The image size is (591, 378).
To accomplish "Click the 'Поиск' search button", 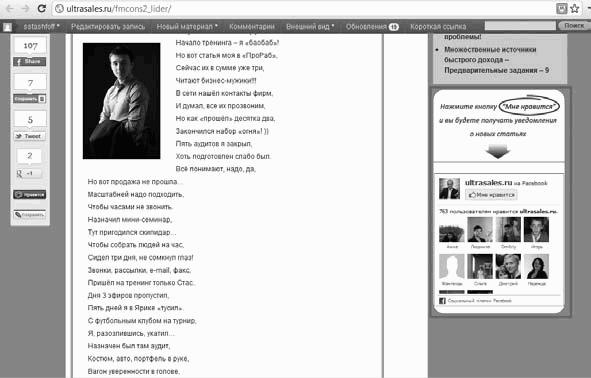I will coord(574,25).
